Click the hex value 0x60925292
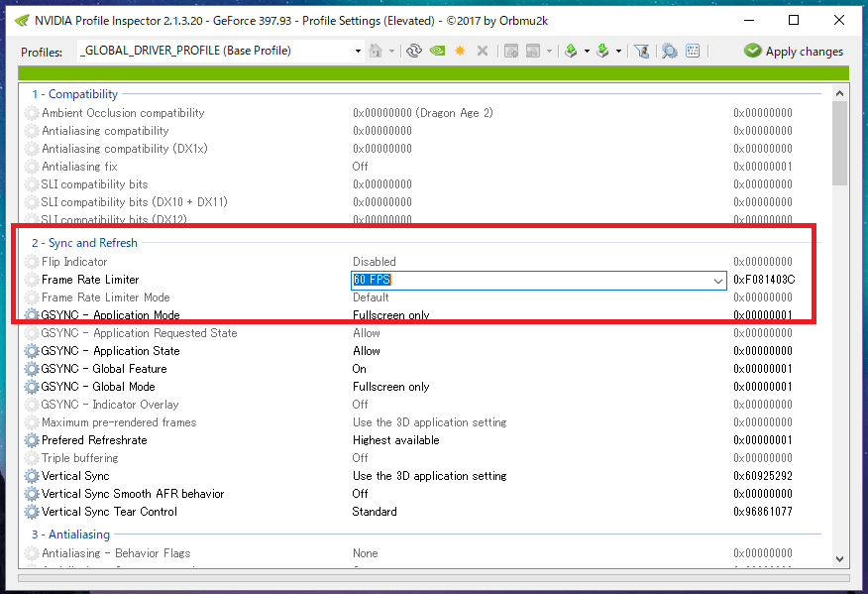This screenshot has width=868, height=594. [763, 476]
